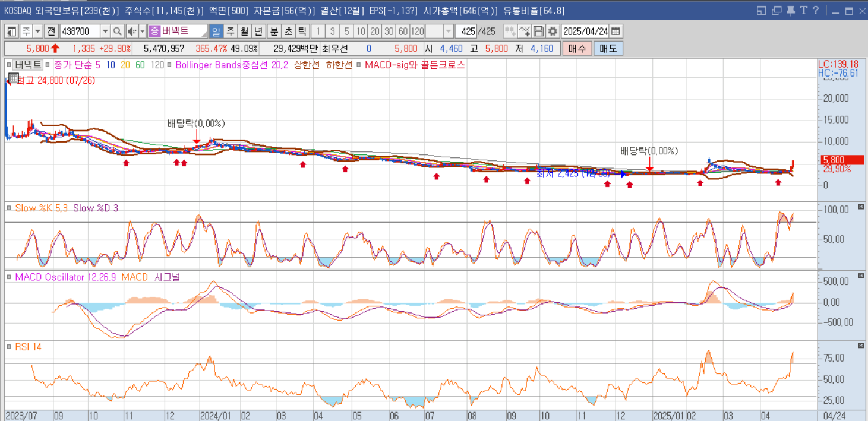Expand the 주 type dropdown arrow

point(38,31)
